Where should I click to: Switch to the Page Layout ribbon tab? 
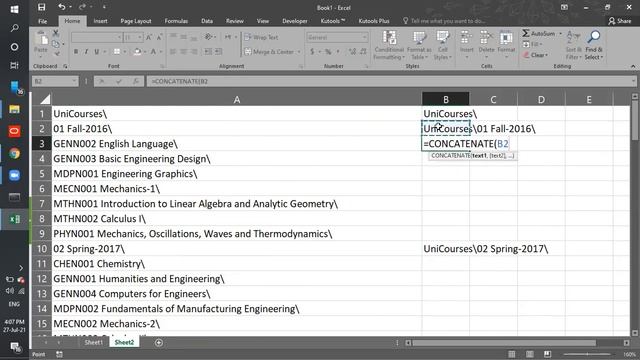(136, 21)
